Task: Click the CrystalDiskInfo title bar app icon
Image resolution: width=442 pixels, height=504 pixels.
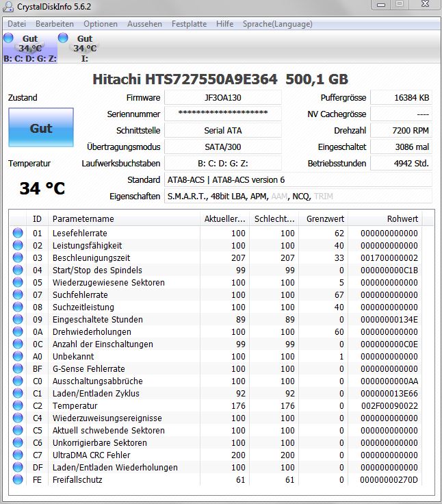Action: pyautogui.click(x=8, y=6)
